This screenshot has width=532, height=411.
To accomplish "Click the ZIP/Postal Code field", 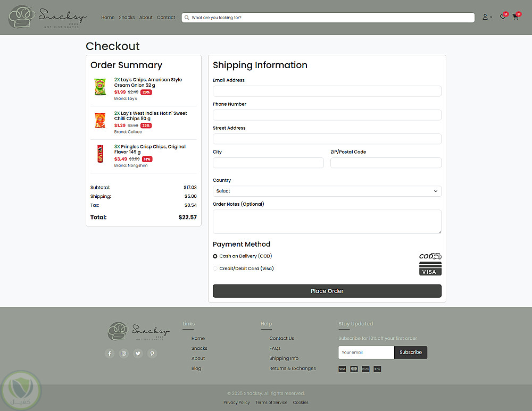I will click(386, 163).
